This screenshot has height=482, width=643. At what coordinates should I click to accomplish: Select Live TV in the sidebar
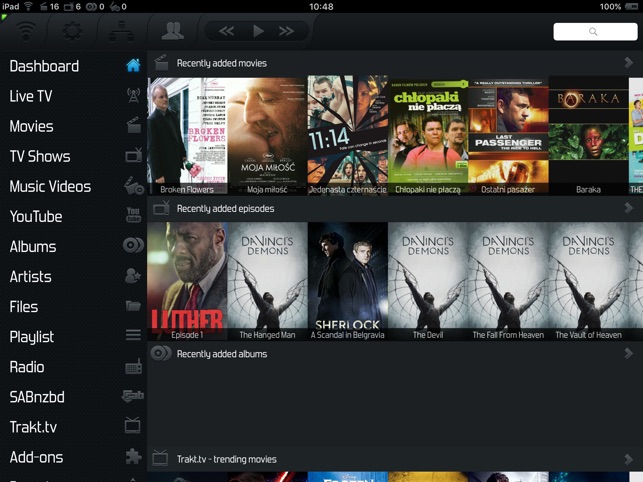coord(31,96)
